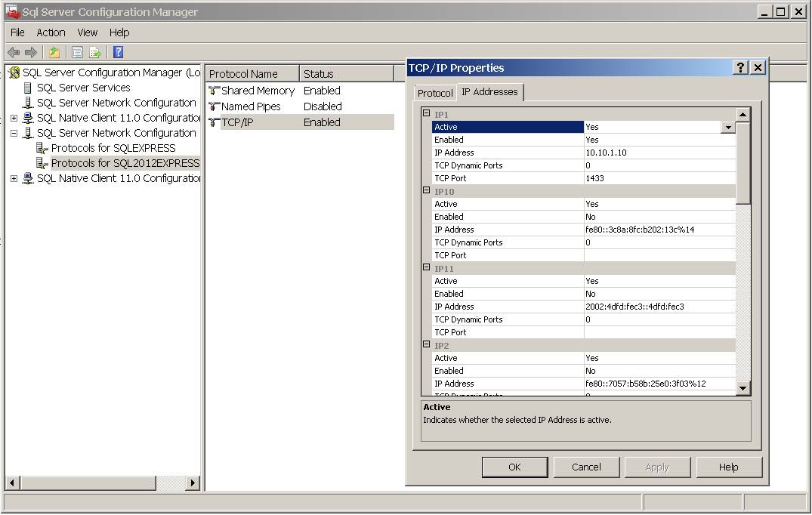Select Protocols for SQL2012EXPRESS tree item
Viewport: 812px width, 515px height.
[x=125, y=163]
